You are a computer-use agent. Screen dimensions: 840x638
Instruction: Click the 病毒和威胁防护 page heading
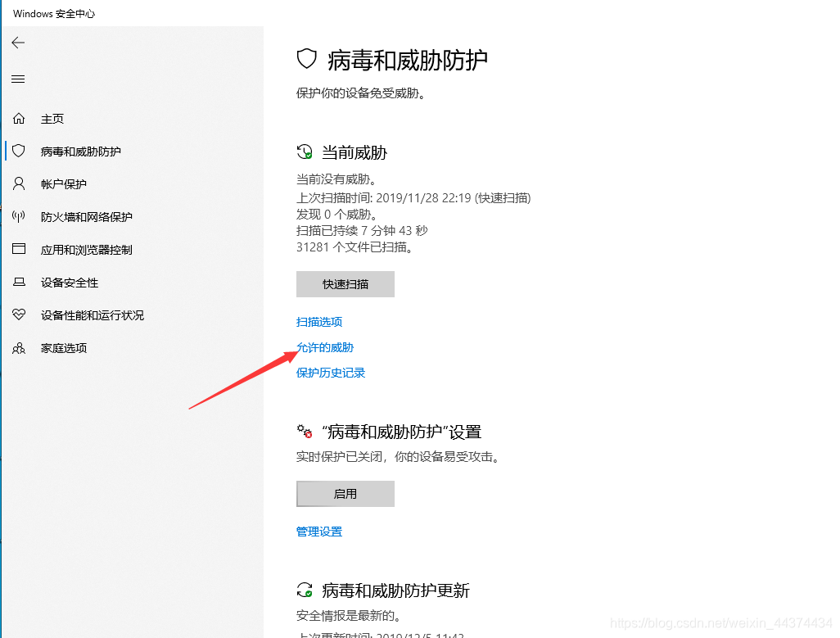(408, 60)
